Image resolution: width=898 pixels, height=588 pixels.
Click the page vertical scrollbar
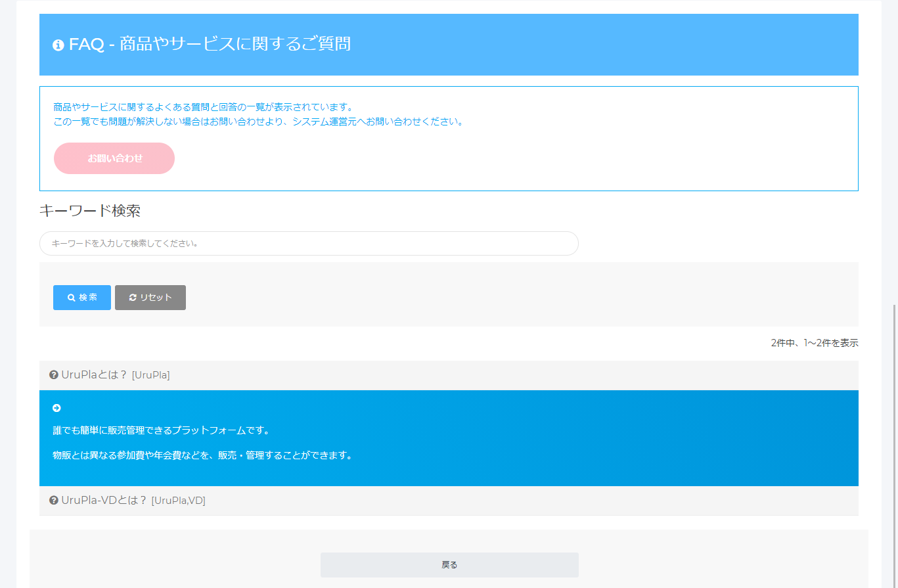(x=895, y=447)
